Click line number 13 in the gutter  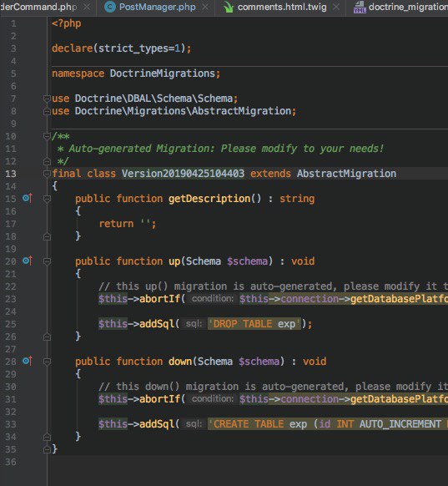(11, 174)
